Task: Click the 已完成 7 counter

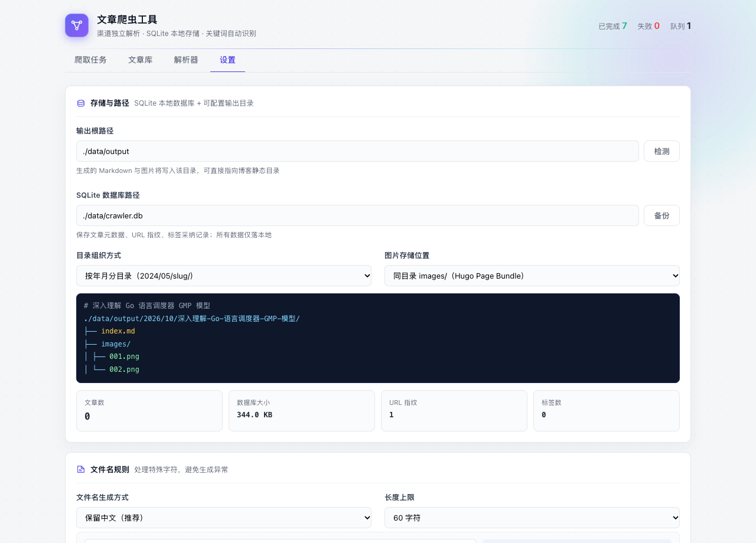Action: tap(612, 26)
